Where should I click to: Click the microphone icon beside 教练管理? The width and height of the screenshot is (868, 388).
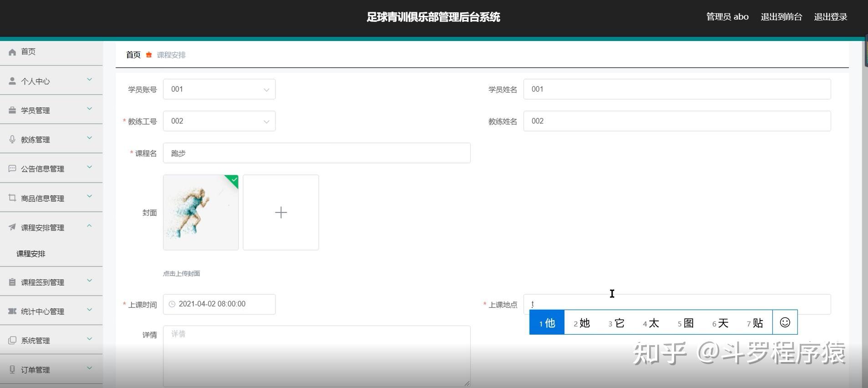[12, 139]
